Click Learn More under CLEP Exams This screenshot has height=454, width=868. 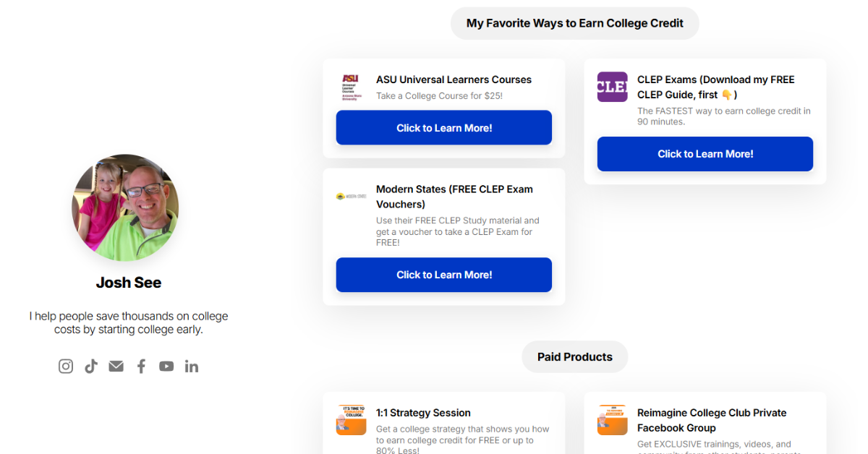[705, 154]
